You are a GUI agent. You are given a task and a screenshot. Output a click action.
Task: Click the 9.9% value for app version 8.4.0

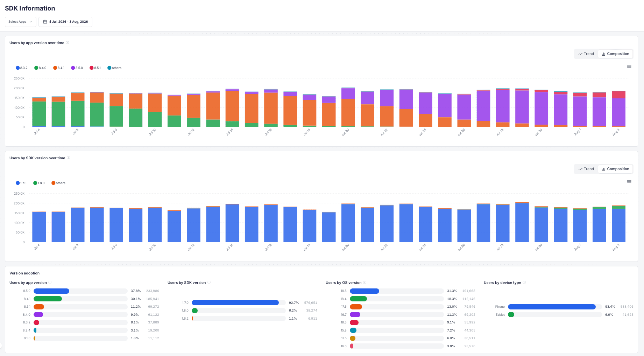[x=135, y=315]
